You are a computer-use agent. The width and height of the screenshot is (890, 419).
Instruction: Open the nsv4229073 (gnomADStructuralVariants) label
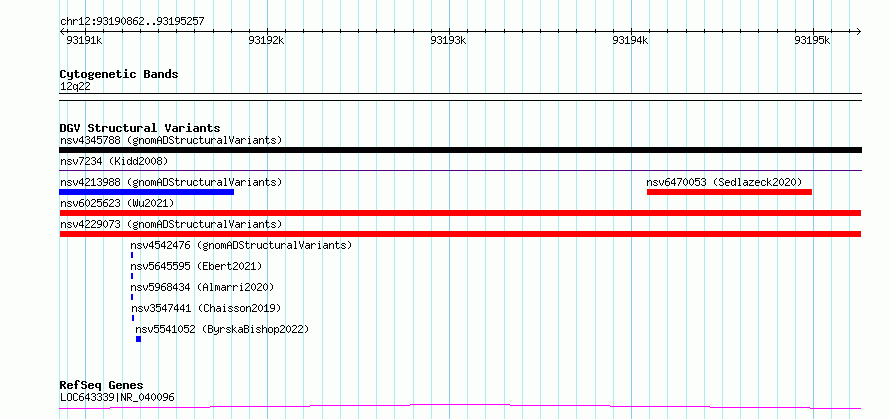point(171,224)
